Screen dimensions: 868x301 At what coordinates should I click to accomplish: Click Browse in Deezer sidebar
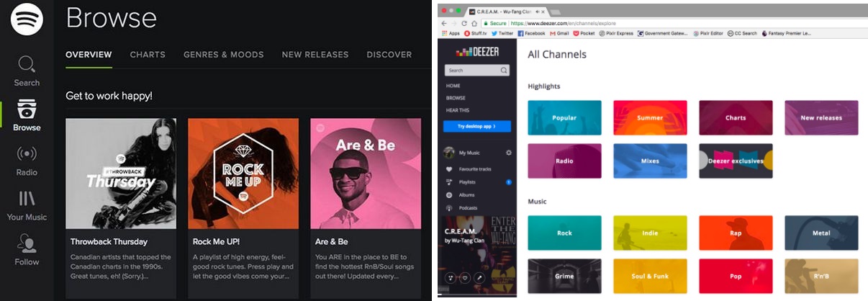point(456,98)
